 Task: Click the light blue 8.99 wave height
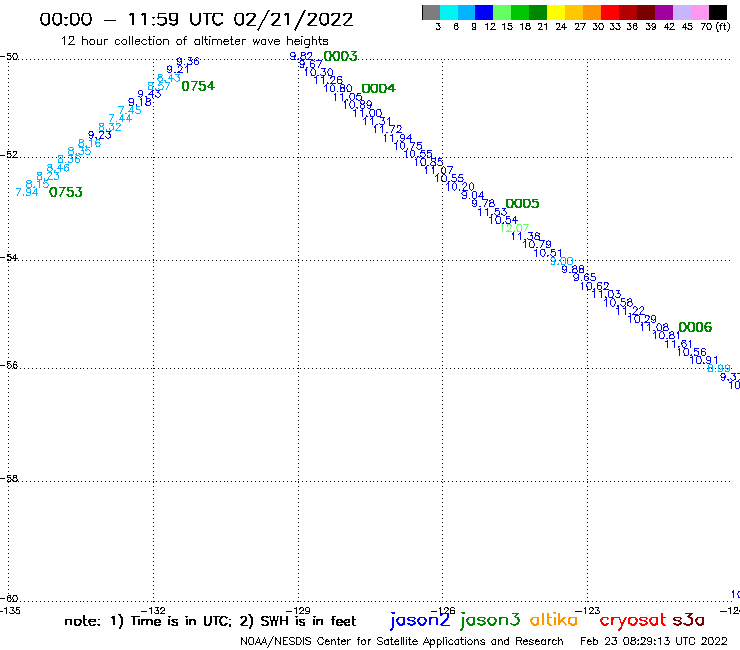coord(719,368)
